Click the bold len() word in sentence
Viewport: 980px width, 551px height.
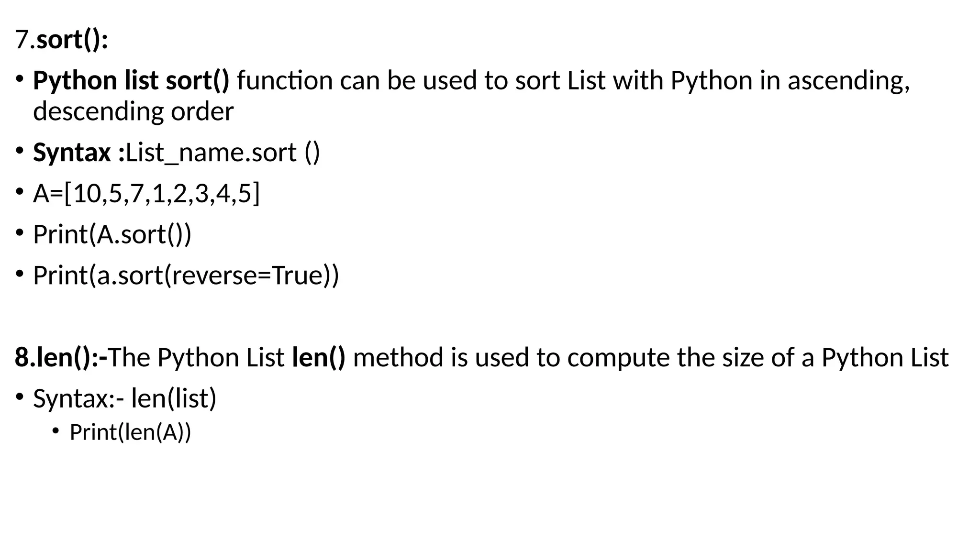pos(319,357)
